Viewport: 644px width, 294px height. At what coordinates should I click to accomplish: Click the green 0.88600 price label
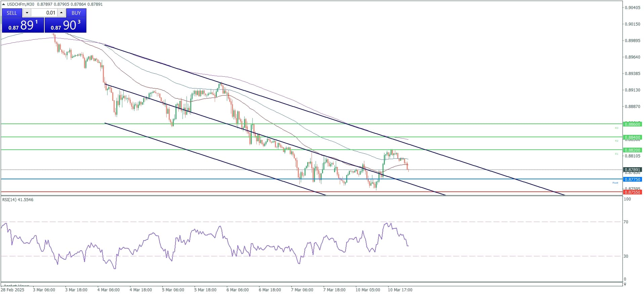click(632, 124)
